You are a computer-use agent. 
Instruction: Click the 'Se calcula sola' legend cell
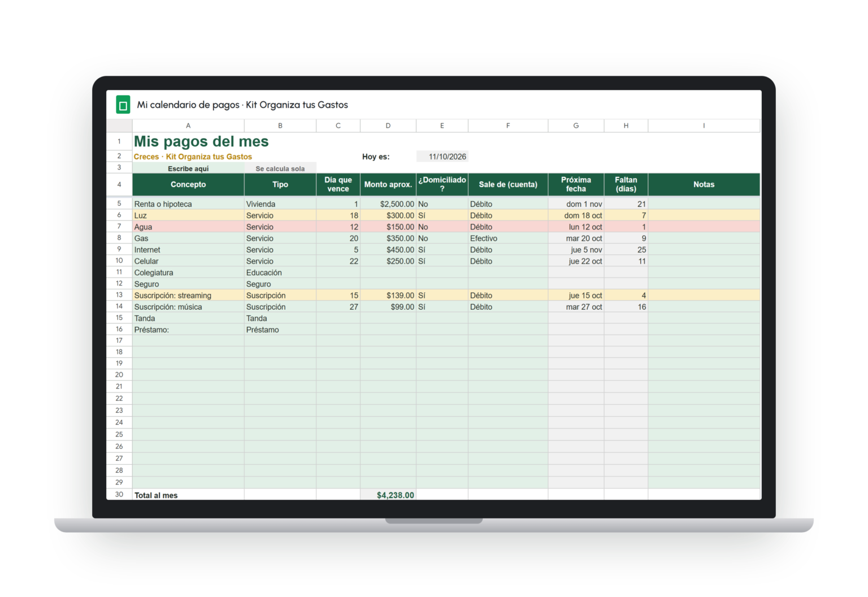tap(280, 168)
